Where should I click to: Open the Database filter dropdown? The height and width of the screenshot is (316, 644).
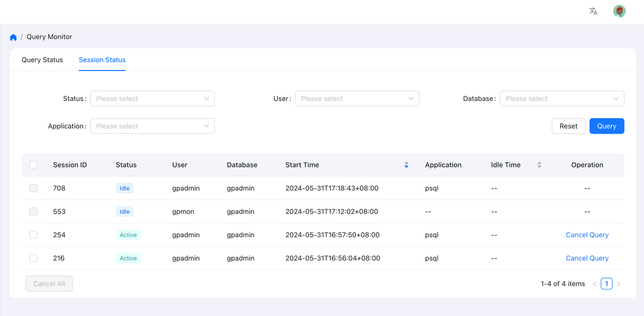[561, 99]
